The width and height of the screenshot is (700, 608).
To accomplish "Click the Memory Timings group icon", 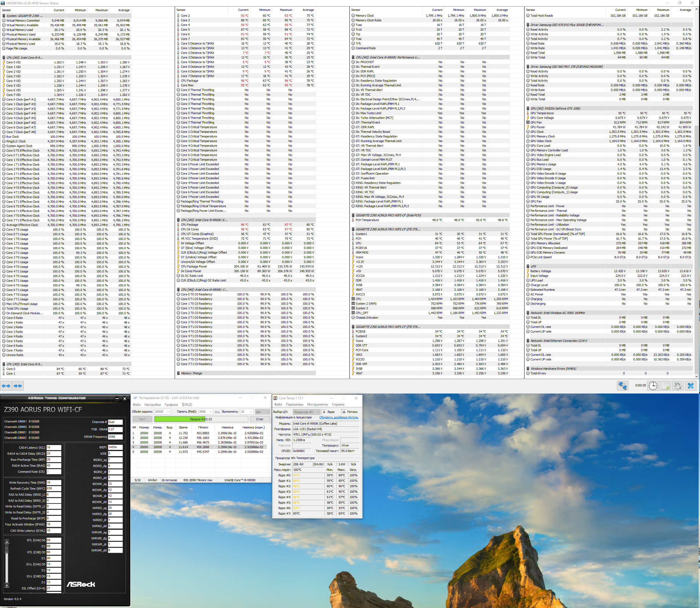I will point(178,373).
